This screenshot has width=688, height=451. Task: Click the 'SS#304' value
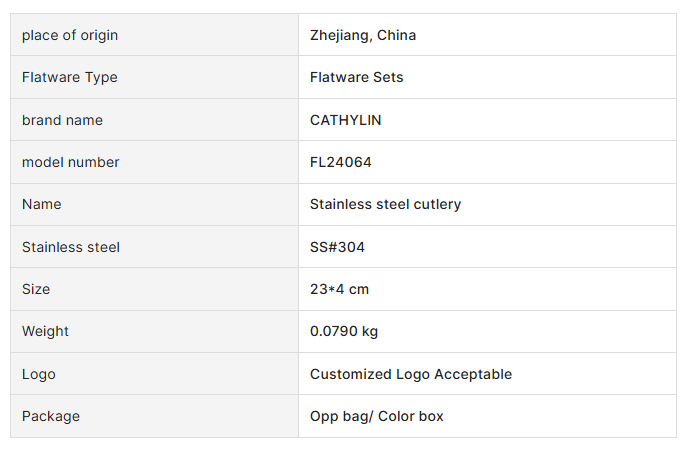coord(338,247)
